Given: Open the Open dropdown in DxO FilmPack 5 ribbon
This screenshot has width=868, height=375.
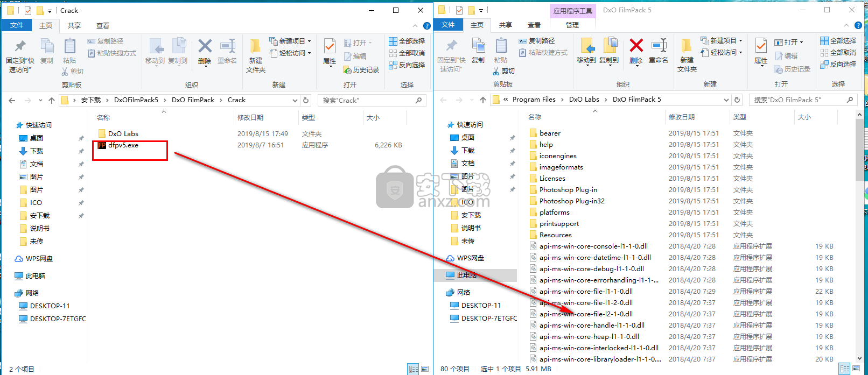Looking at the screenshot, I should [789, 42].
